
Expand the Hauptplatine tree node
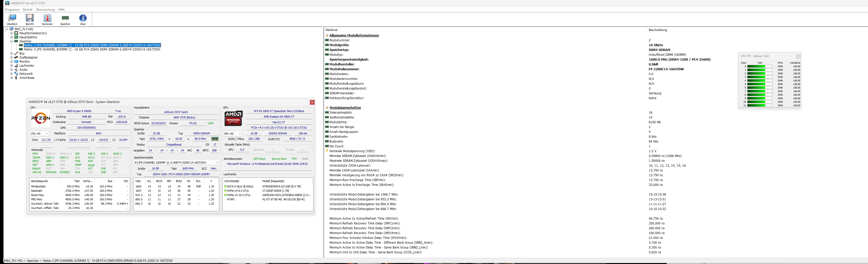click(11, 37)
